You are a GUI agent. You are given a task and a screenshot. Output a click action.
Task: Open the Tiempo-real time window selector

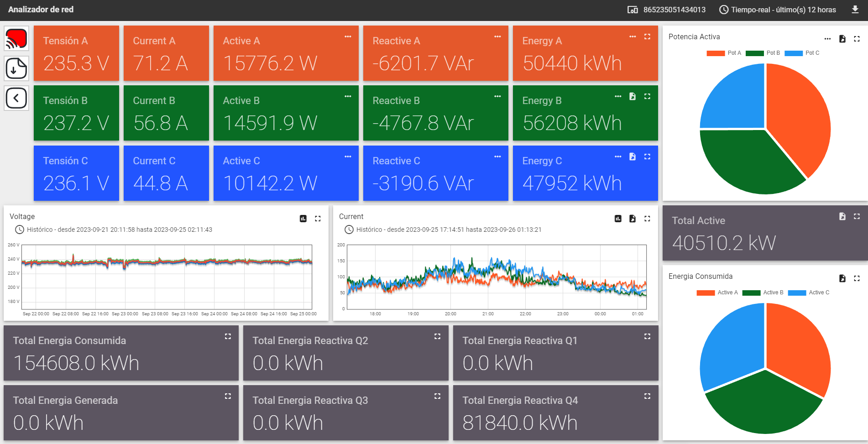pyautogui.click(x=778, y=10)
